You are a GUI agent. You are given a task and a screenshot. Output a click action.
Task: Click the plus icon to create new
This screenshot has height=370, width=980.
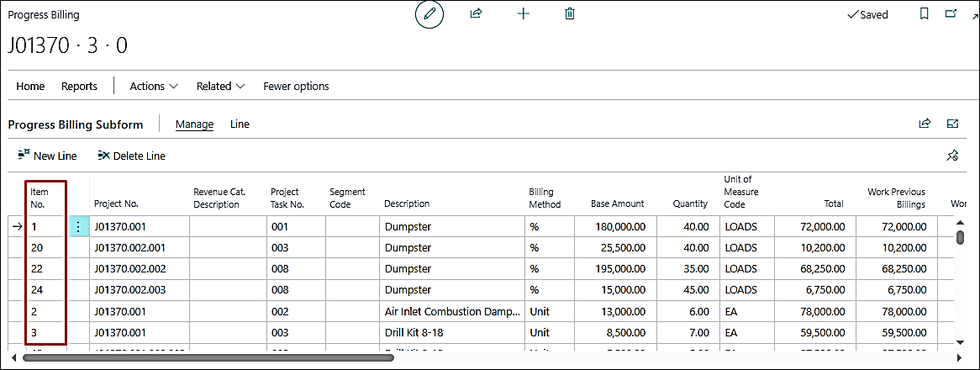coord(524,14)
